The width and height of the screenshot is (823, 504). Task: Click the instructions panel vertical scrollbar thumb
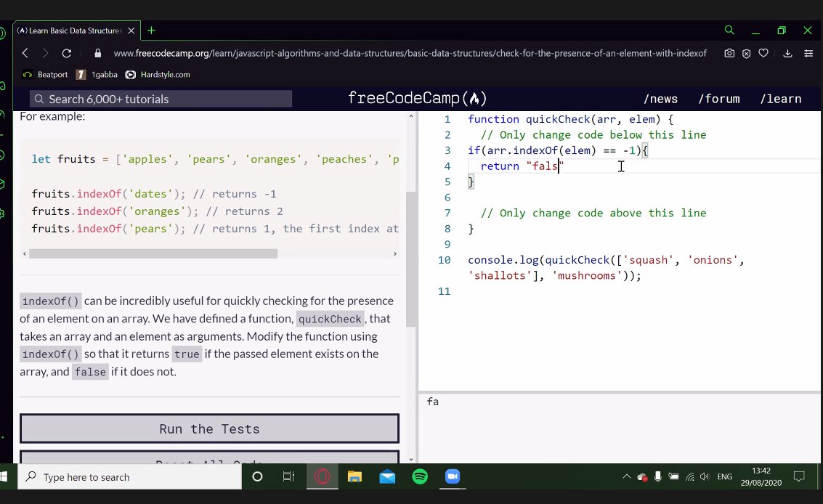pos(411,260)
